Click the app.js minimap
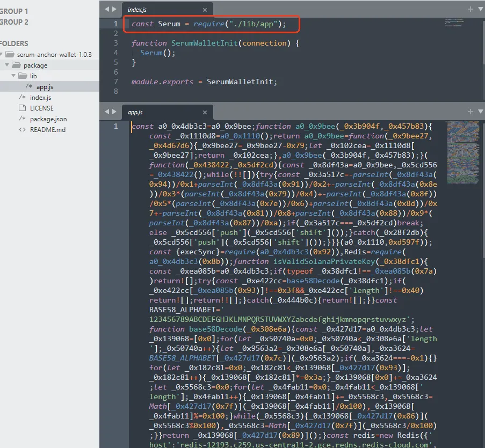This screenshot has height=448, width=485. pos(463,152)
